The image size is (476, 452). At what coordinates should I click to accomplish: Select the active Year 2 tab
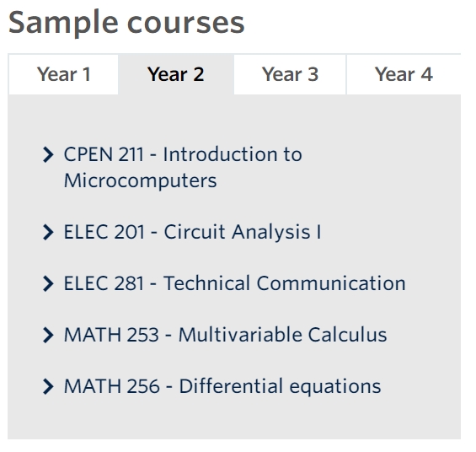point(176,74)
